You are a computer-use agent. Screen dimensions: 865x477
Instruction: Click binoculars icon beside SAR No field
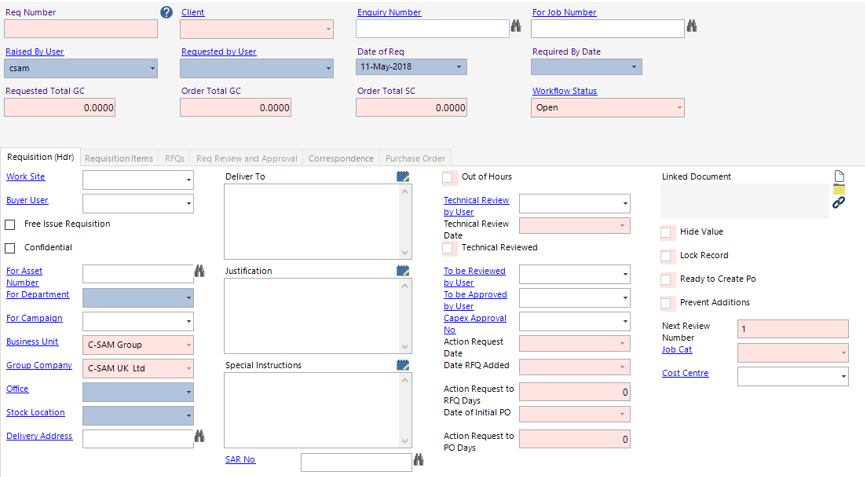pyautogui.click(x=419, y=461)
